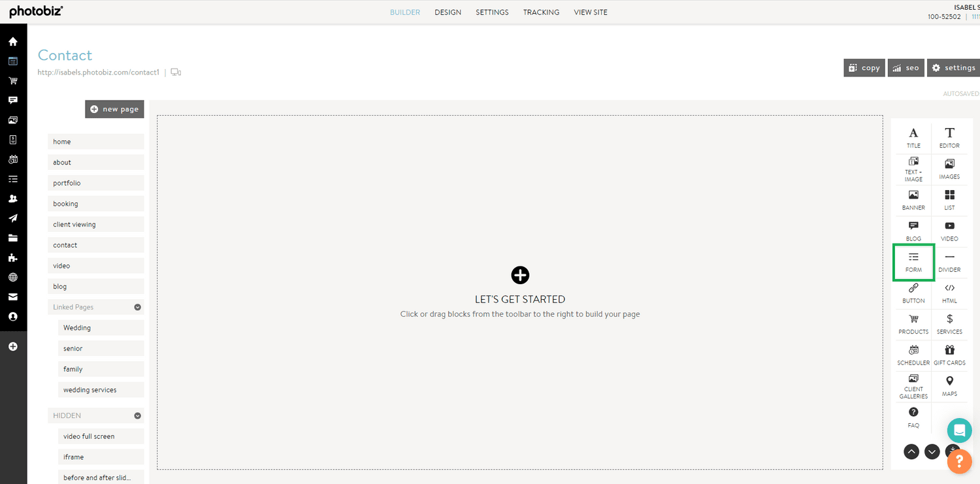Open the shopping cart sidebar icon

pyautogui.click(x=13, y=81)
